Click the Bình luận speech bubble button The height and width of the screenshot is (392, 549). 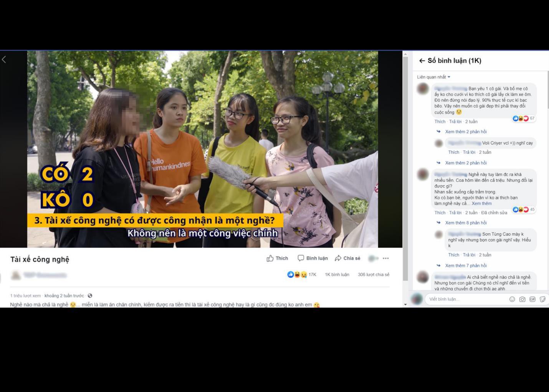(x=313, y=258)
